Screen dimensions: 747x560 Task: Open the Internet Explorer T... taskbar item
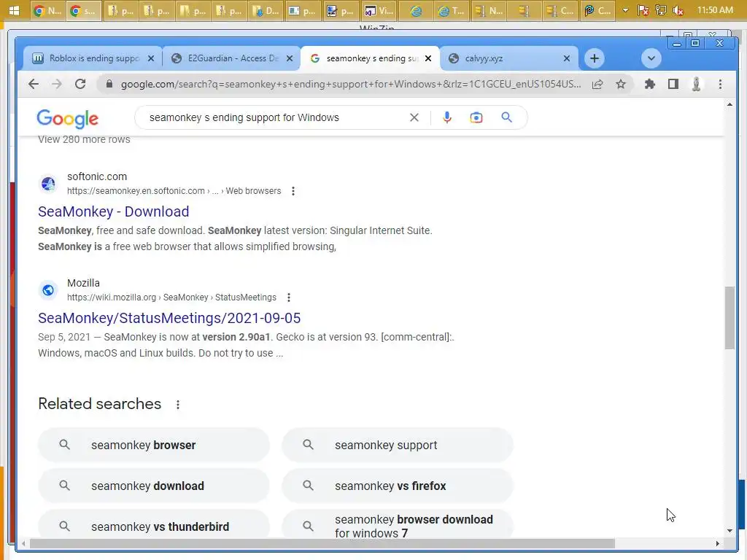[452, 10]
